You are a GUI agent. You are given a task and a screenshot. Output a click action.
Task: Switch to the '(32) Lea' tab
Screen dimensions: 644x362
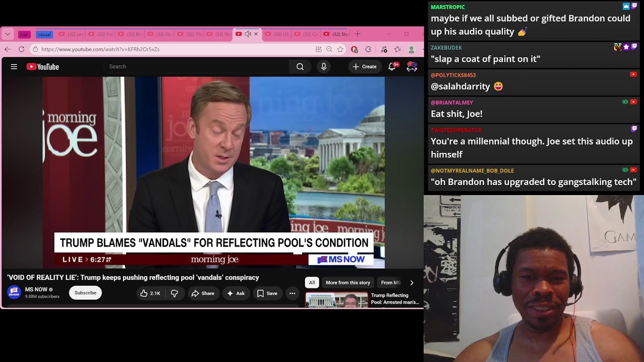(71, 34)
